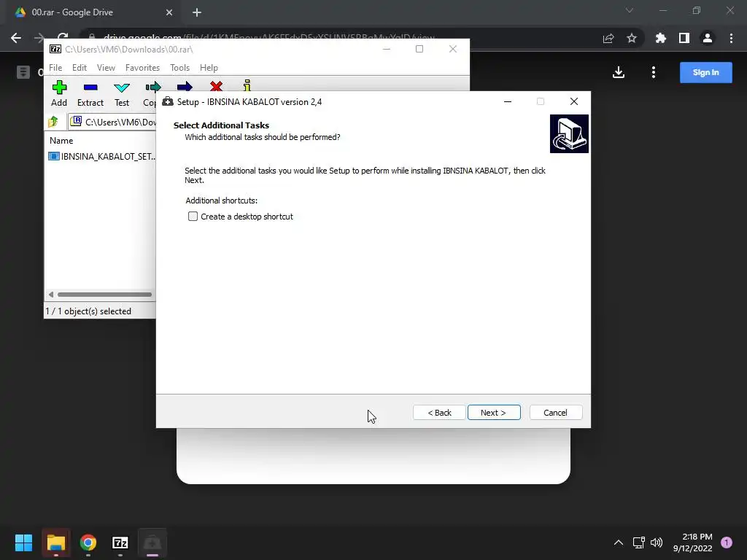The height and width of the screenshot is (560, 747).
Task: Open the Favorites menu in 7-Zip
Action: [x=142, y=68]
